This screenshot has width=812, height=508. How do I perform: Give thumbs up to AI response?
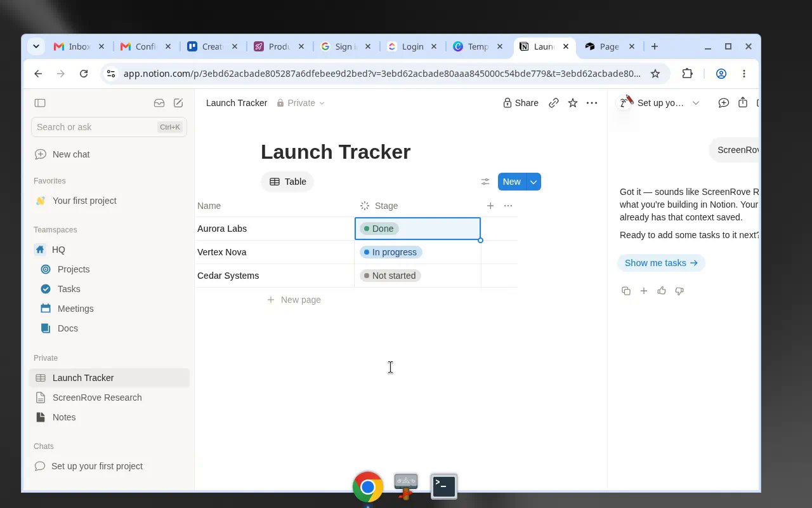point(662,291)
